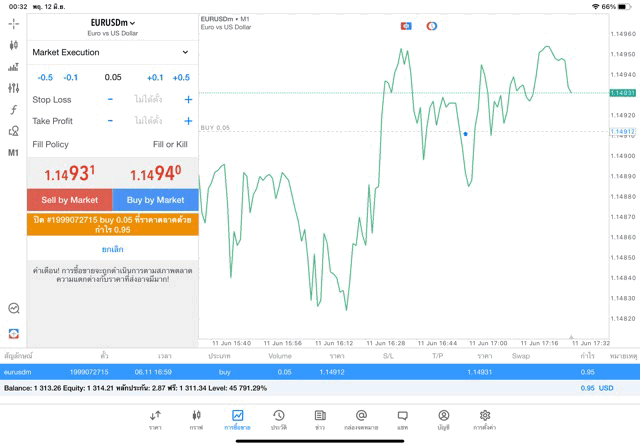Open the History tab (ประวัติ)

(x=278, y=419)
